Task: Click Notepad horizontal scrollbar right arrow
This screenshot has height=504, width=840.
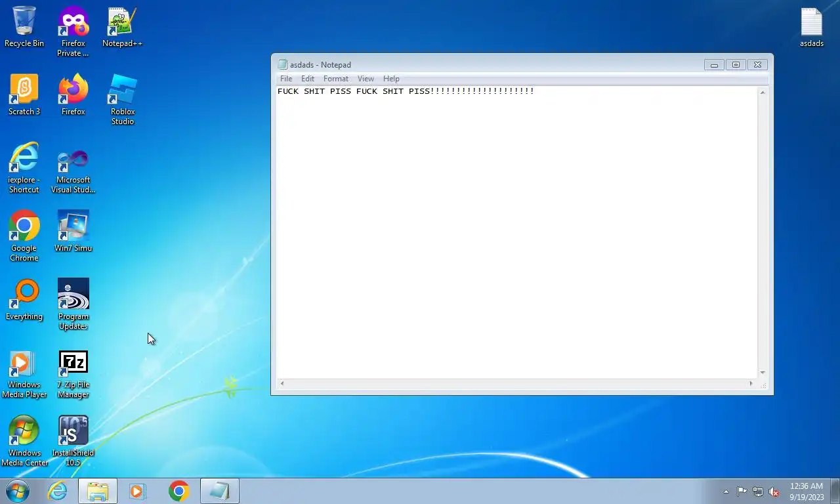Action: pos(751,383)
